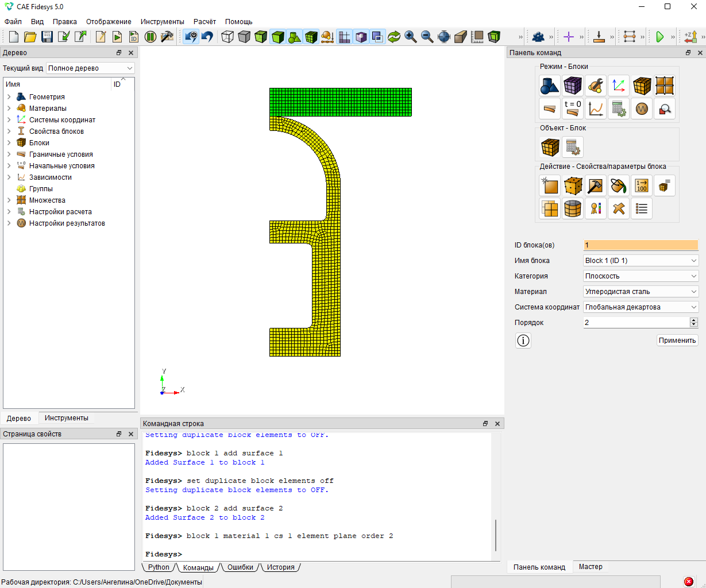The image size is (706, 588).
Task: Open the Система координат dropdown
Action: click(641, 307)
